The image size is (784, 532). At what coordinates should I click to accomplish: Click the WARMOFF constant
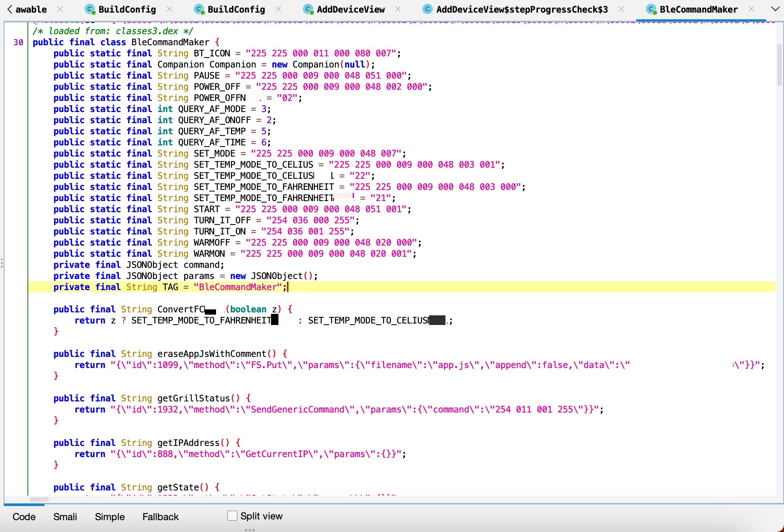[x=212, y=243]
